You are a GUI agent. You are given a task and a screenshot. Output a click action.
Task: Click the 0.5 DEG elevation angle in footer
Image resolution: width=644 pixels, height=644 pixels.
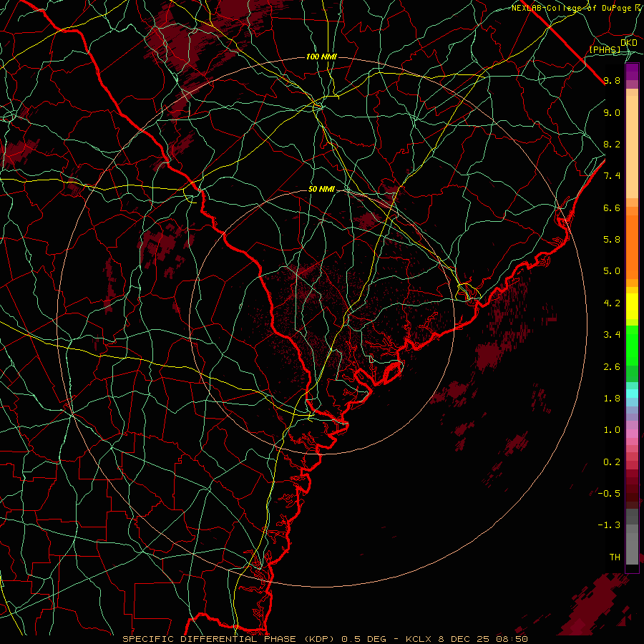[x=364, y=639]
